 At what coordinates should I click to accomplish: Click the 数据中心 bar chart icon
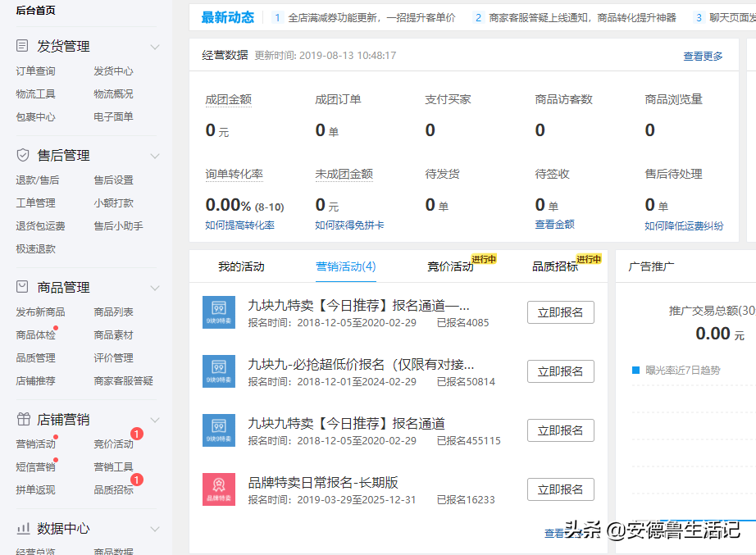23,529
